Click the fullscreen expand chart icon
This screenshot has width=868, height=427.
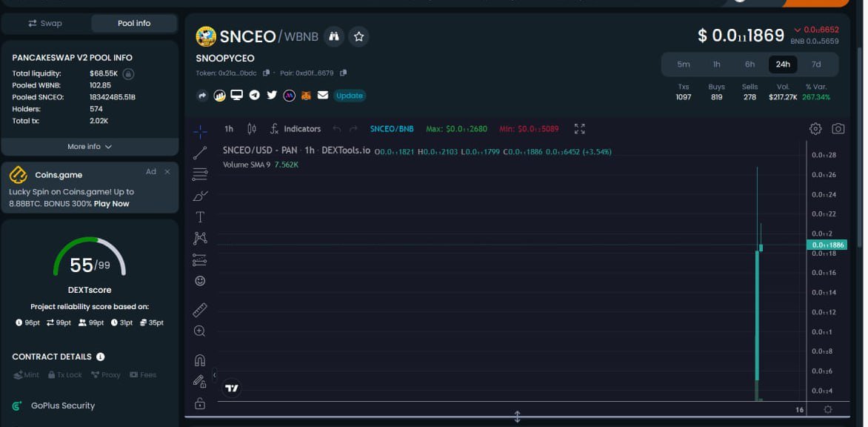(x=580, y=129)
